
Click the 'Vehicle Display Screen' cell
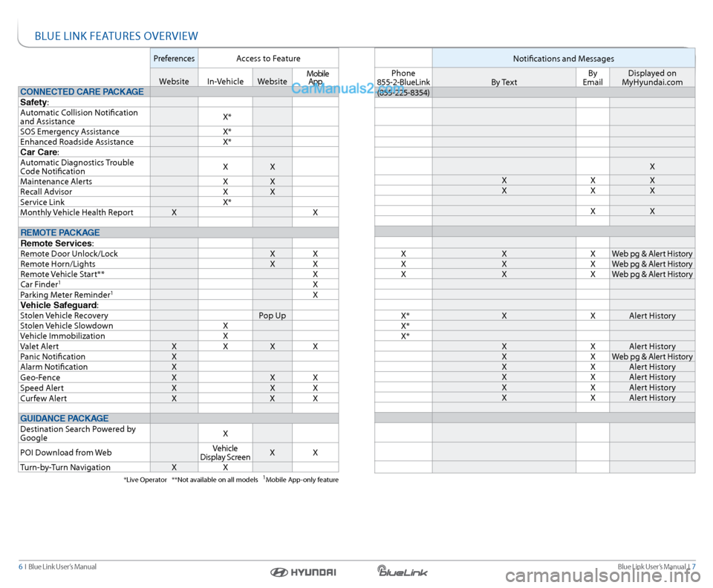click(x=225, y=453)
